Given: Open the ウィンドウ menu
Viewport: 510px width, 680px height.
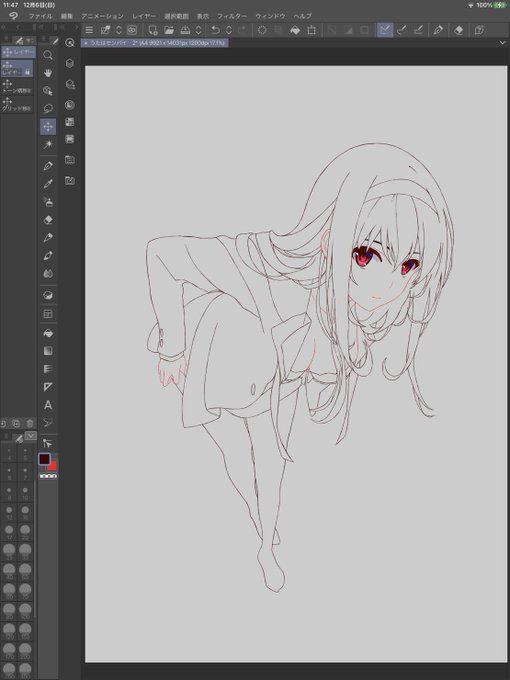Looking at the screenshot, I should [270, 16].
